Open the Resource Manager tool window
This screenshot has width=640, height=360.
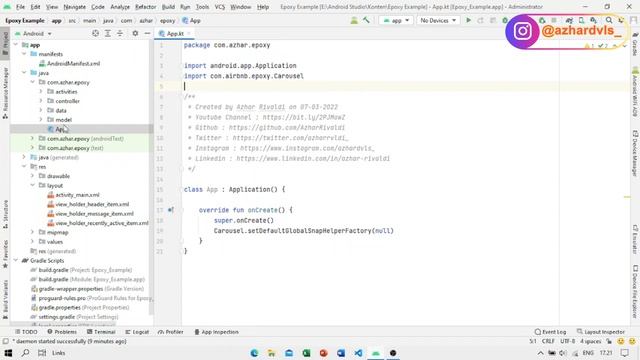click(5, 93)
